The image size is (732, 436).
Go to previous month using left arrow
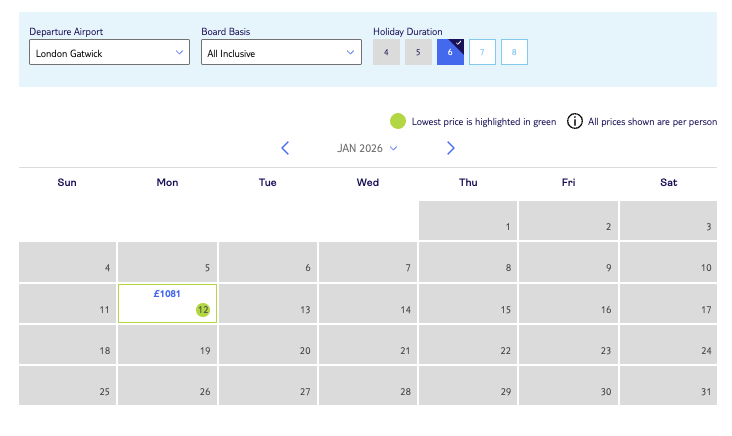tap(285, 148)
